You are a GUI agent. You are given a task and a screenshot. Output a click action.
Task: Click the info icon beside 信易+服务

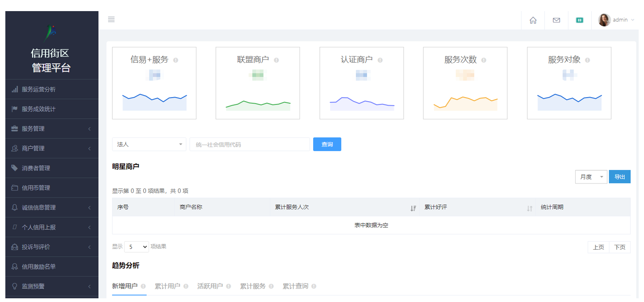pyautogui.click(x=175, y=60)
